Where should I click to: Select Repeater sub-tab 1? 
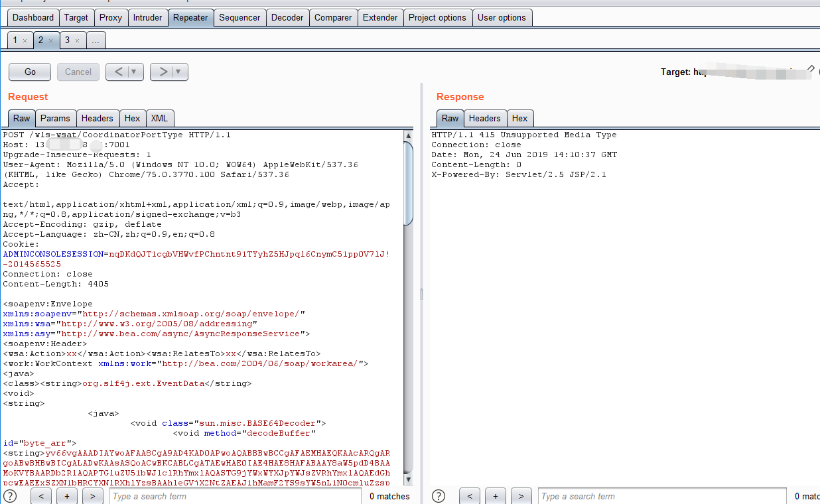pyautogui.click(x=15, y=40)
